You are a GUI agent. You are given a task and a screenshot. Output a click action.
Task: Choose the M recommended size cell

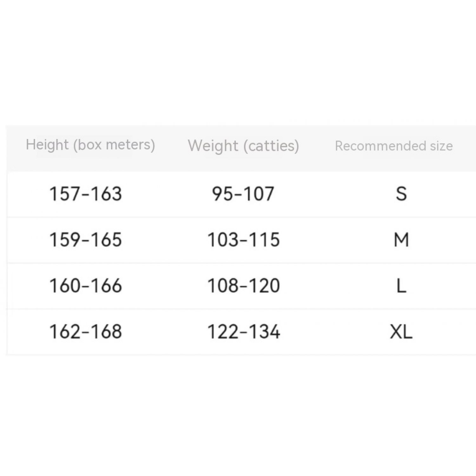tap(401, 240)
